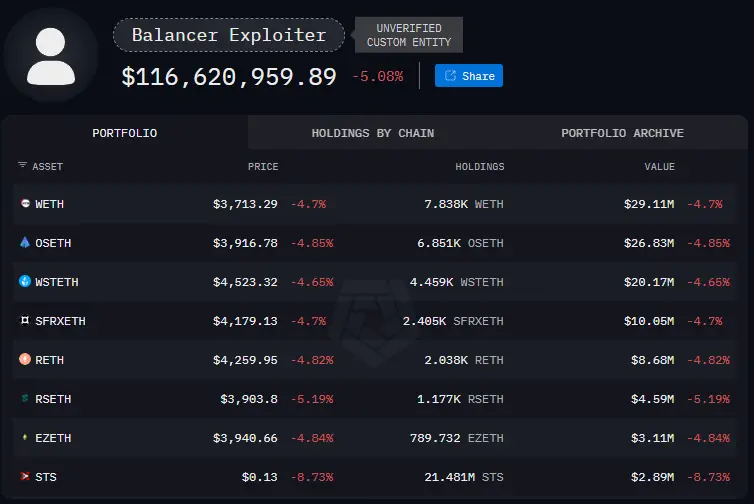Click the SFRXETH token icon
Viewport: 754px width, 504px height.
[x=25, y=321]
